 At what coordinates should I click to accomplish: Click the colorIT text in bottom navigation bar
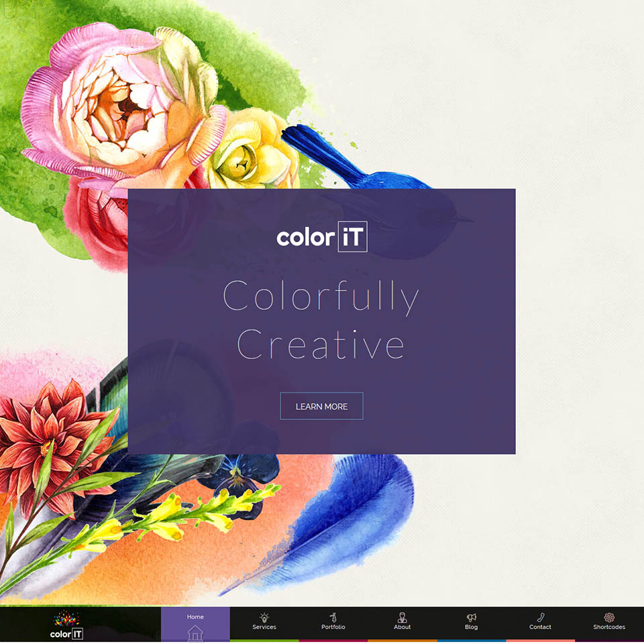[66, 633]
